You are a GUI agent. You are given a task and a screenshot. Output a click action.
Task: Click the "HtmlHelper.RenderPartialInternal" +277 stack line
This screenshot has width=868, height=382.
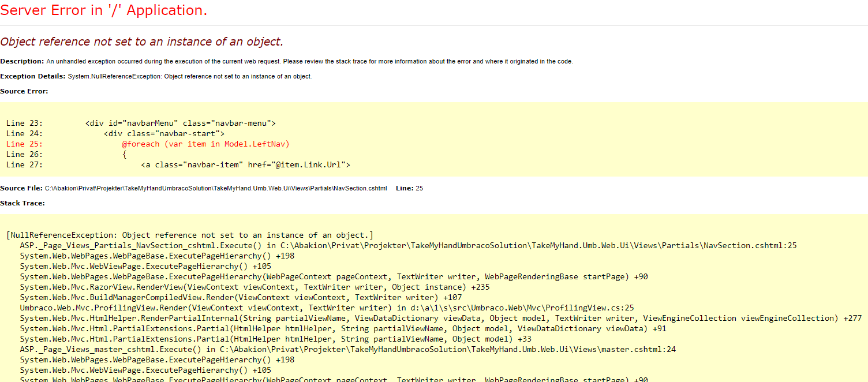(x=441, y=318)
